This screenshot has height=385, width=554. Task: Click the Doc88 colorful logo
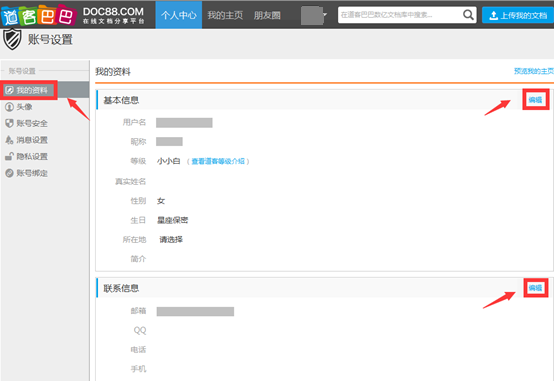pyautogui.click(x=39, y=15)
